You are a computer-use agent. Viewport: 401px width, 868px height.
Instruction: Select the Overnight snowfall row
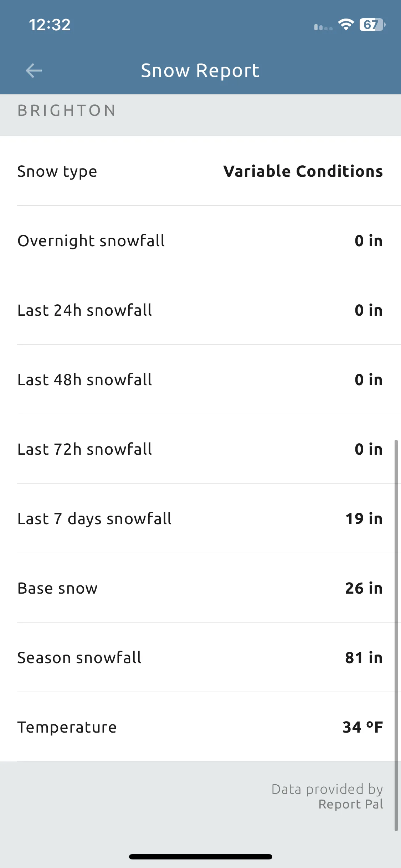200,241
